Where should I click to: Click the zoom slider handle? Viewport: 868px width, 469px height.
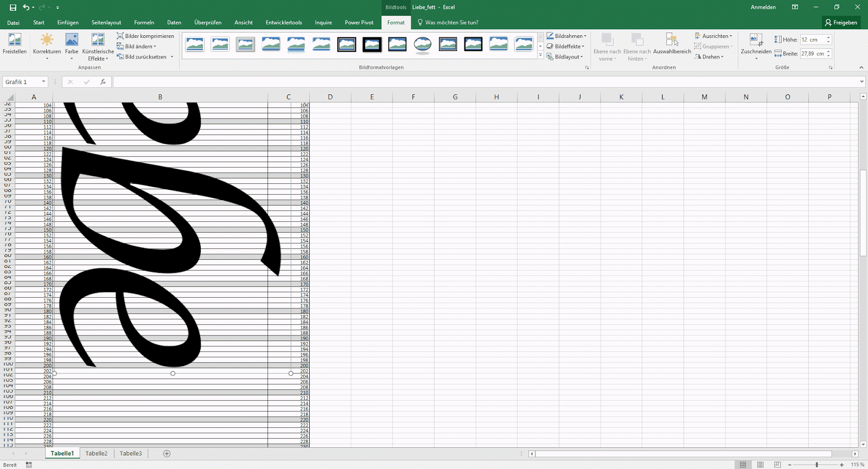pyautogui.click(x=816, y=465)
